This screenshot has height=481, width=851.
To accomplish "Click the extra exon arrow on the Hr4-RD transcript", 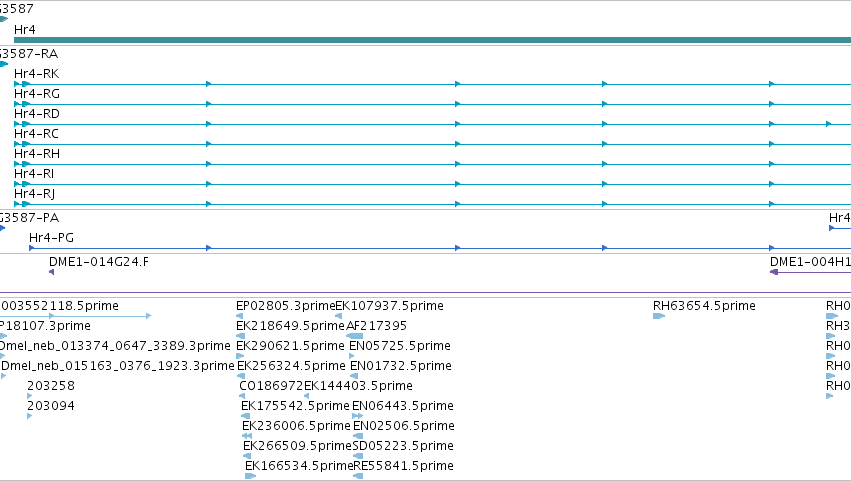I will point(829,124).
